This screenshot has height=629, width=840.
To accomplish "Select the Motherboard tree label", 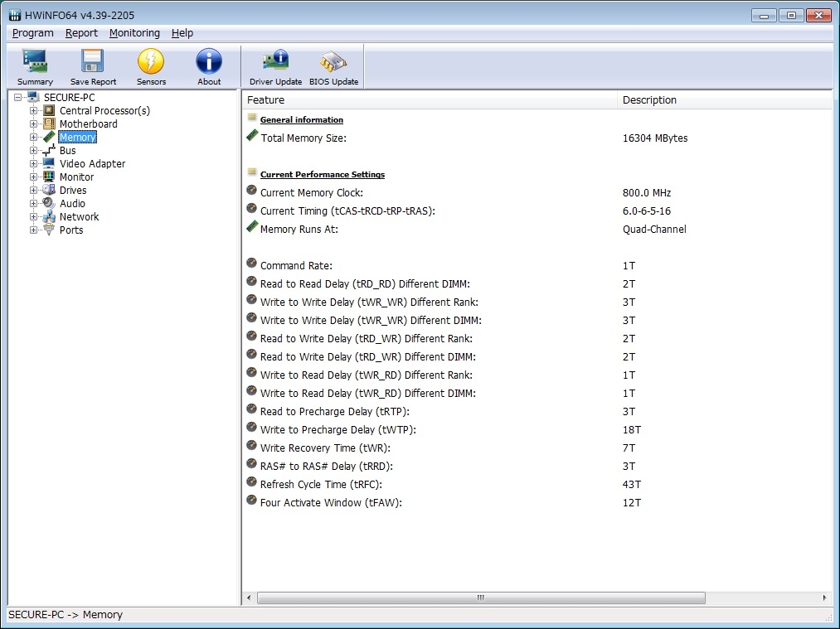I will (89, 124).
